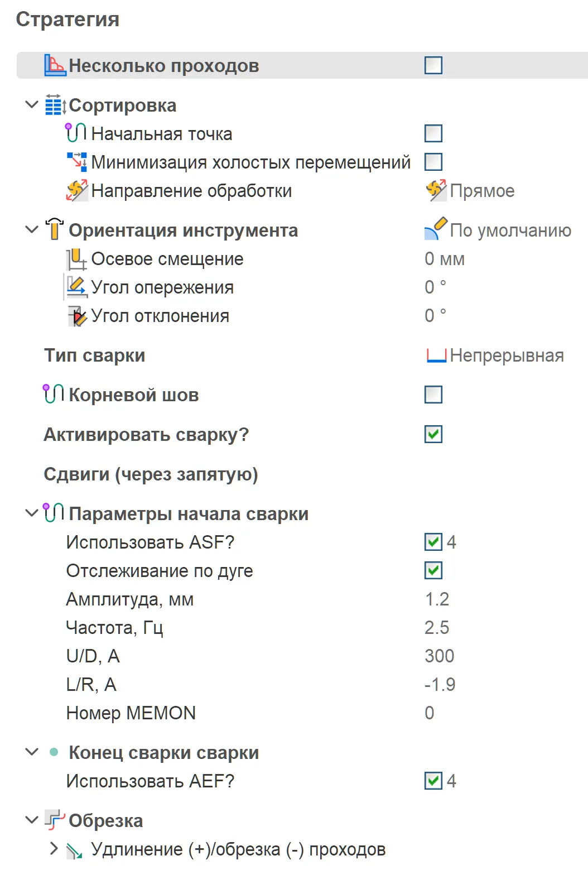
Task: Toggle the Корневой шов checkbox
Action: [433, 395]
